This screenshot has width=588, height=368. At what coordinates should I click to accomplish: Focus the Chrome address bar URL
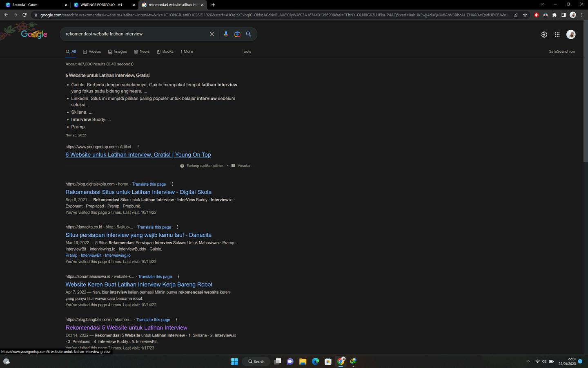pos(275,15)
